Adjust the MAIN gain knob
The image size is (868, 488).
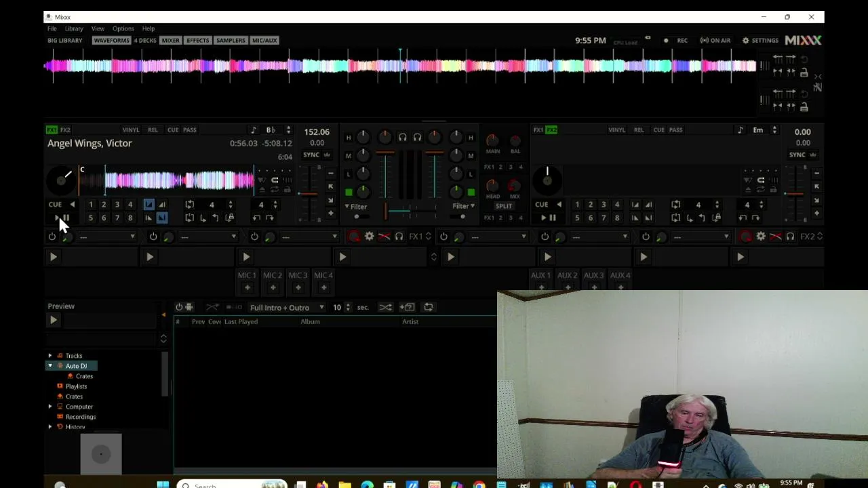[492, 140]
